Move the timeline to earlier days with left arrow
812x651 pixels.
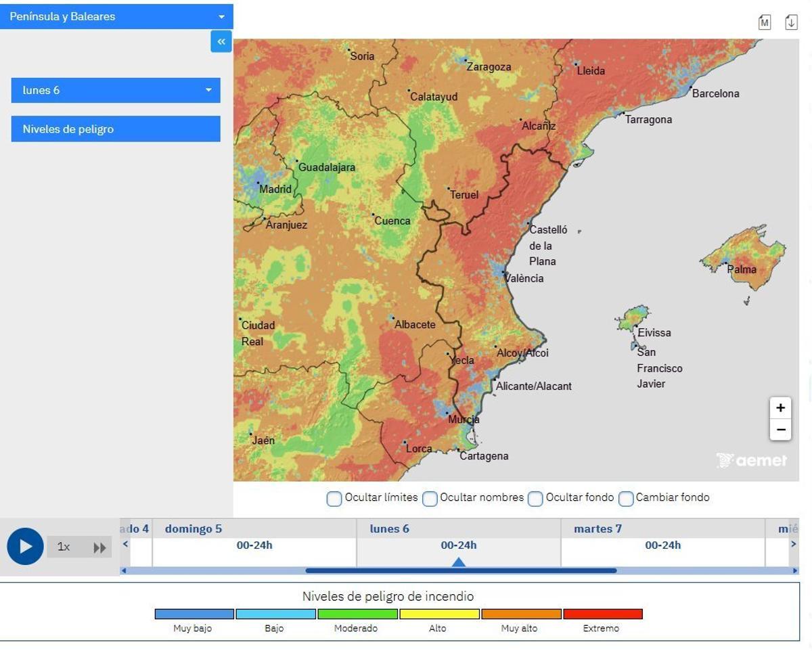tap(125, 543)
